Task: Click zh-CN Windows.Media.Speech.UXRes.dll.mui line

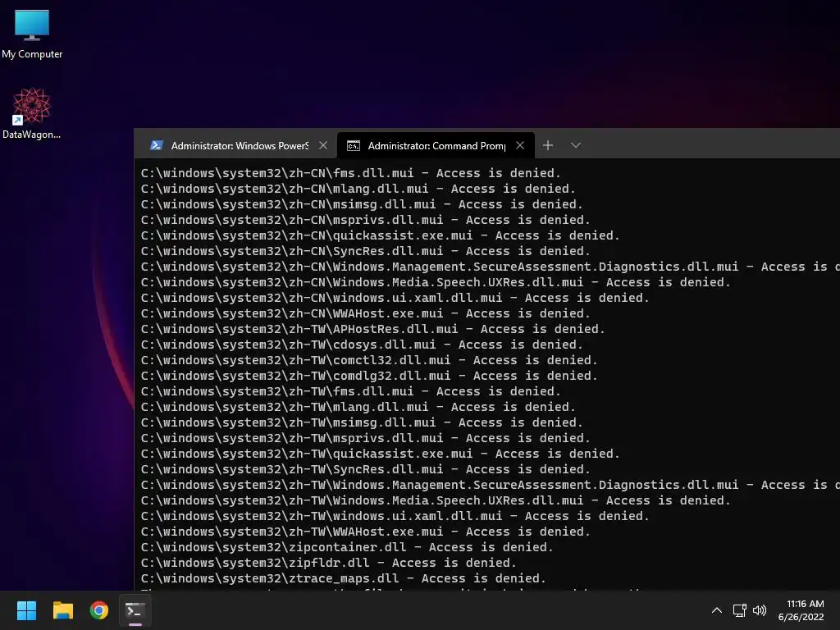Action: click(x=436, y=282)
